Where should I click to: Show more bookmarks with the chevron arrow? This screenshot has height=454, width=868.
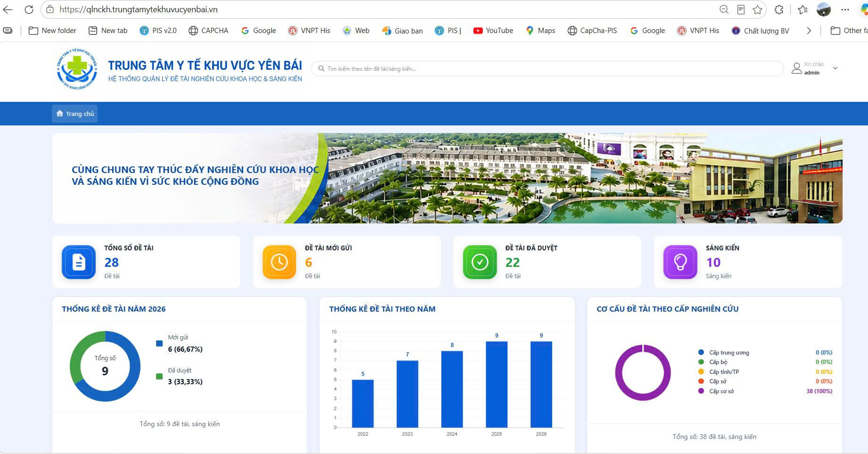point(809,31)
